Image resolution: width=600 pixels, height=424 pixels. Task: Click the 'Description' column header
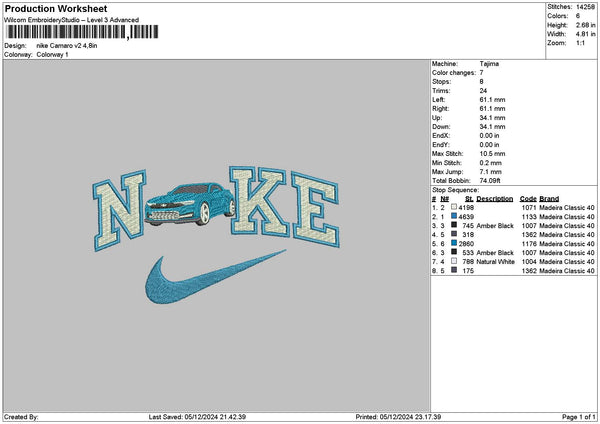coord(495,199)
